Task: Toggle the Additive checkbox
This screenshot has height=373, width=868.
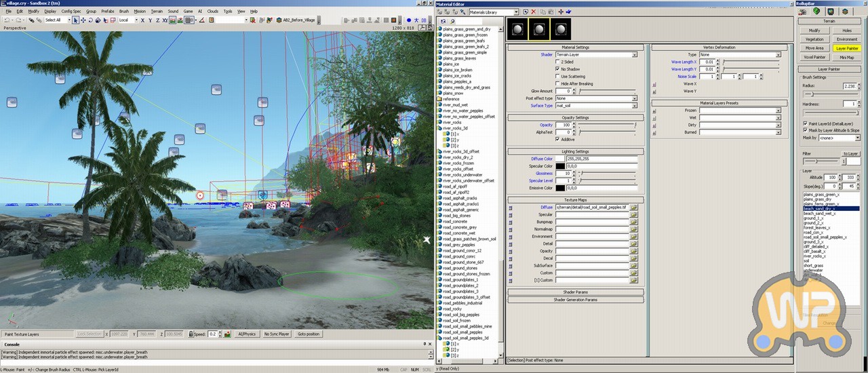Action: pyautogui.click(x=557, y=140)
